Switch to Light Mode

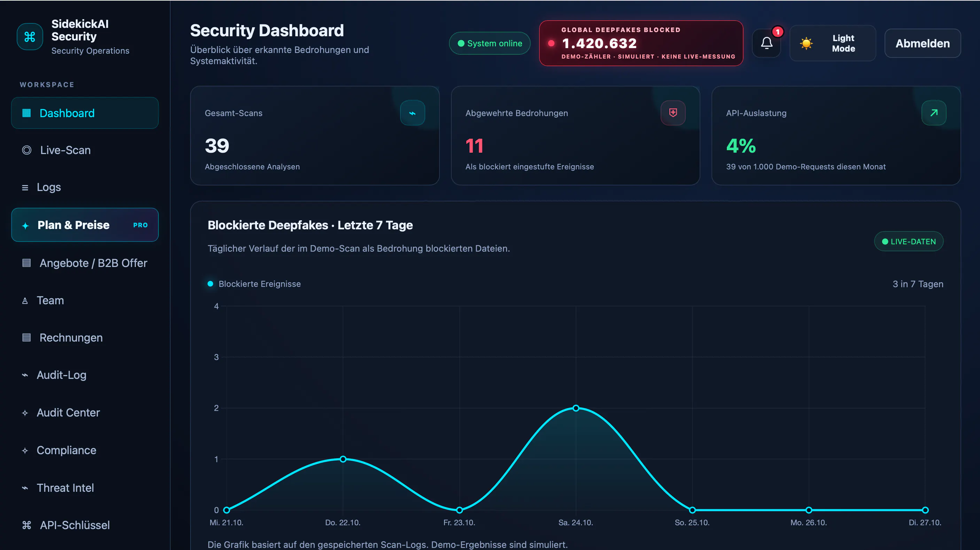(x=833, y=43)
